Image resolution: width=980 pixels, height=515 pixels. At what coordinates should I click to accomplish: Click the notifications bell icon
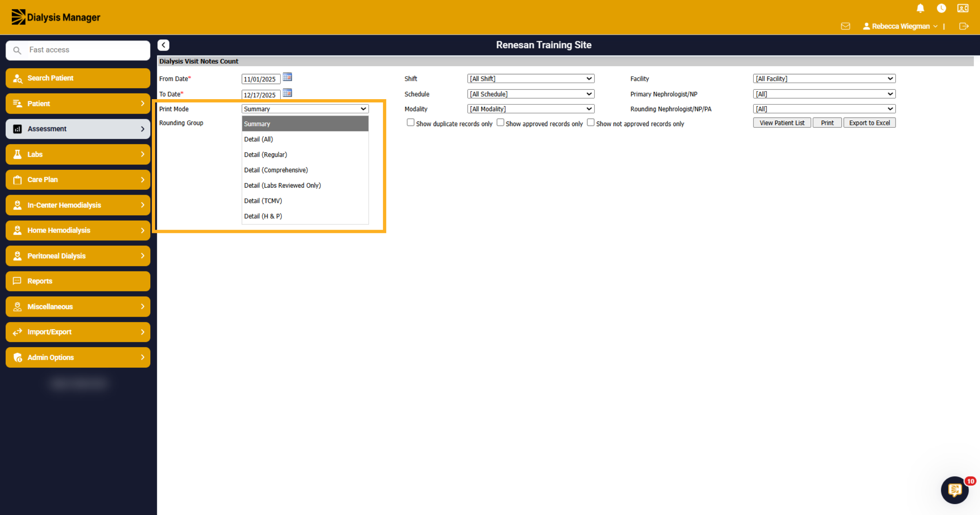click(920, 8)
